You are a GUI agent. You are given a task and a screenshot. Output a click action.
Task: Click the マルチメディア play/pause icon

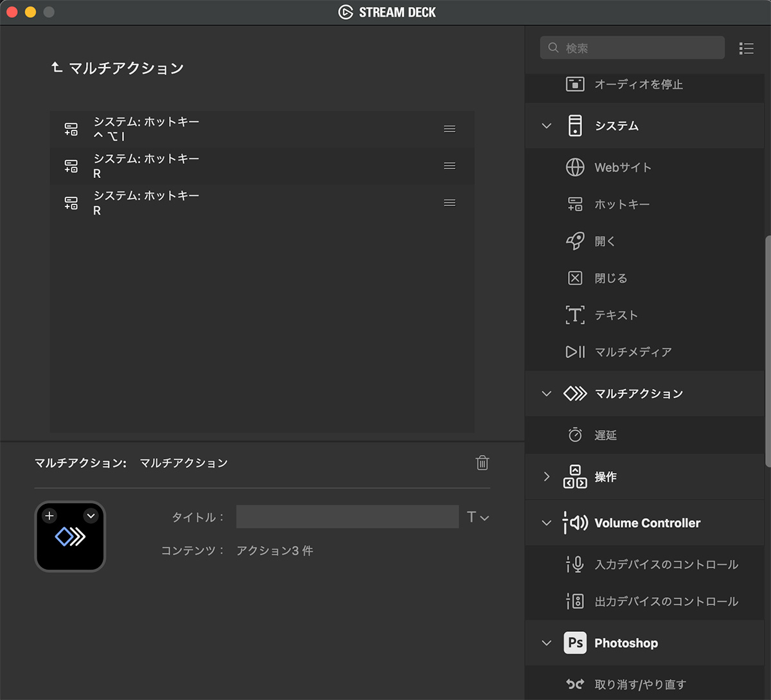point(575,352)
